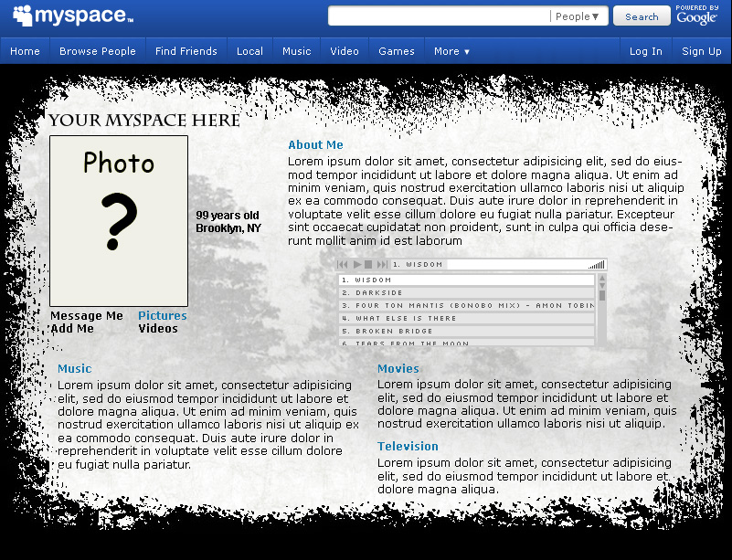Open the Find Friends page
The height and width of the screenshot is (560, 732).
pyautogui.click(x=186, y=51)
